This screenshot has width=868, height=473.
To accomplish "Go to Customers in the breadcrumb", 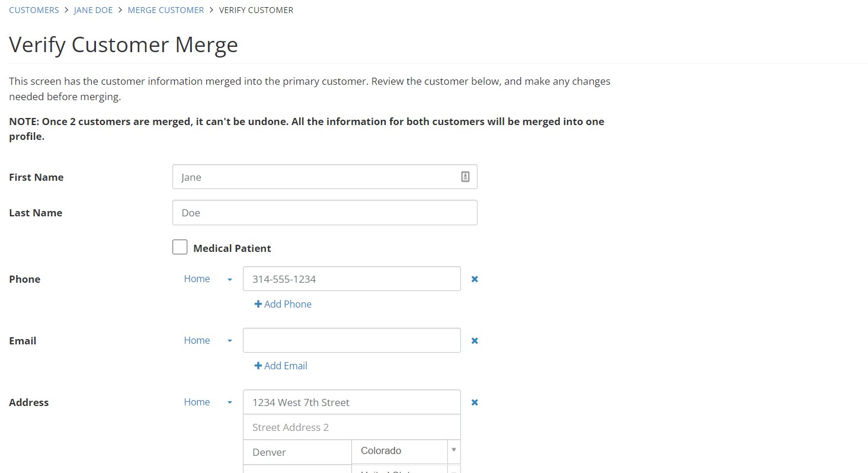I will tap(34, 10).
